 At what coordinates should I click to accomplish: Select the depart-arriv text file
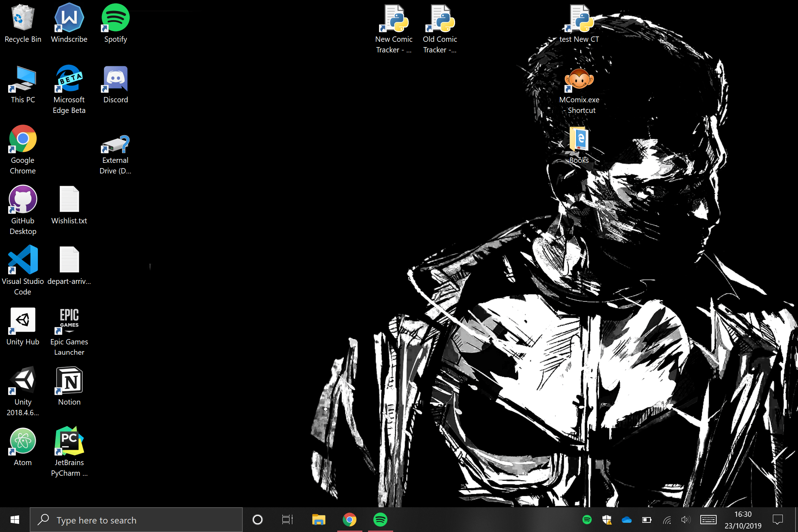69,265
